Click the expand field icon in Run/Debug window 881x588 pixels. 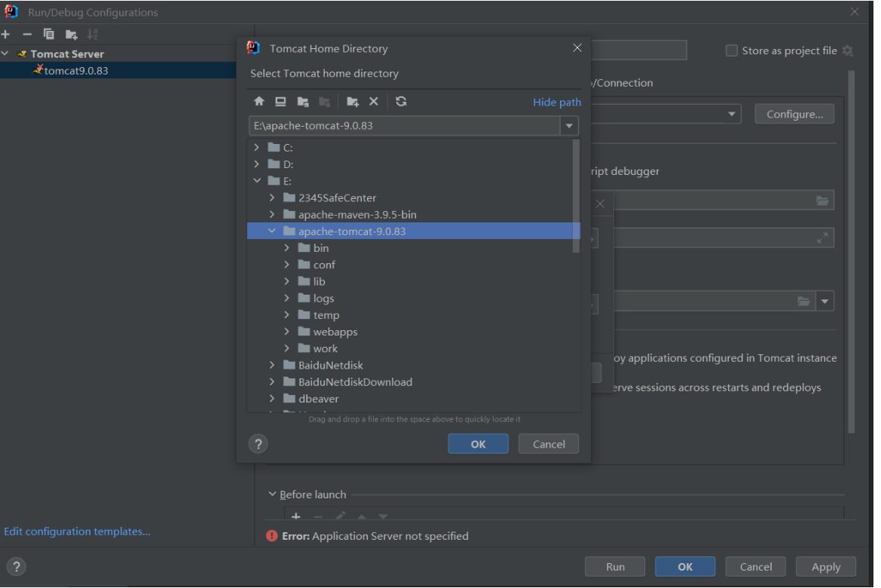[822, 238]
